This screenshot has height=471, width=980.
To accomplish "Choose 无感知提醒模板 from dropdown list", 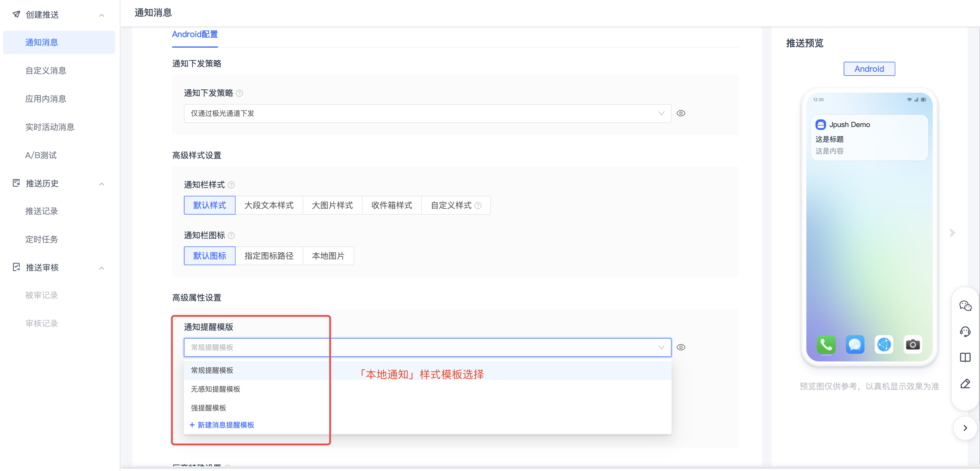I will tap(215, 389).
